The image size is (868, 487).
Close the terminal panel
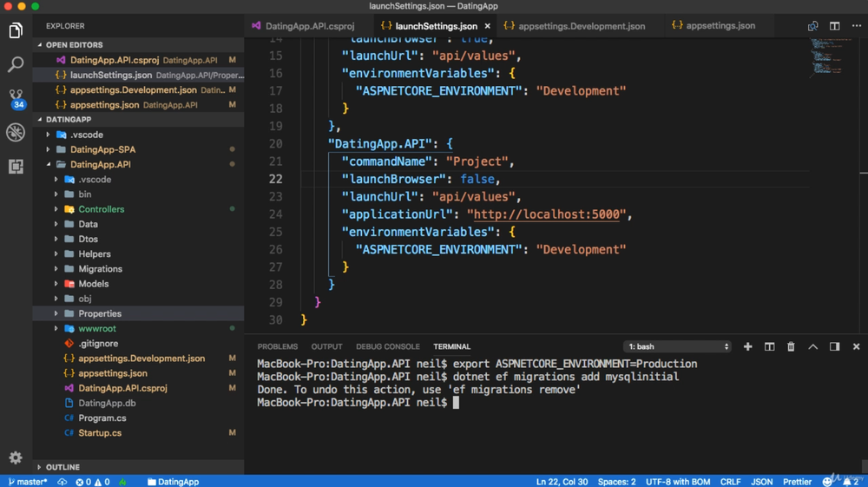point(856,346)
